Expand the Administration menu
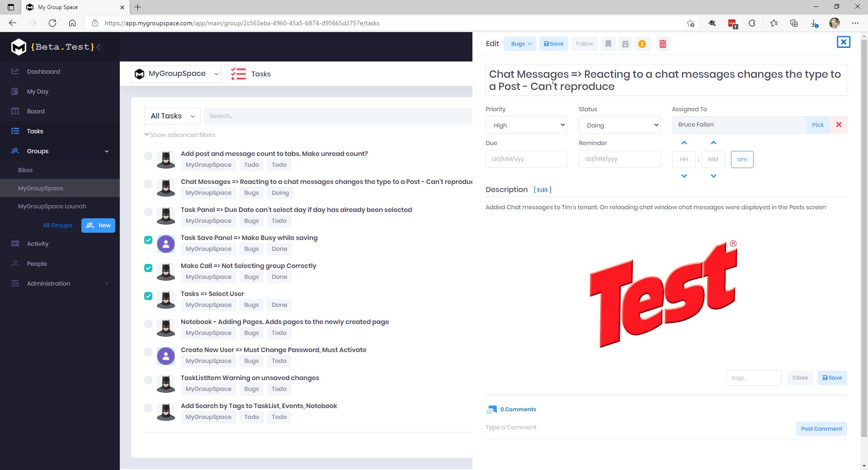 click(x=60, y=283)
